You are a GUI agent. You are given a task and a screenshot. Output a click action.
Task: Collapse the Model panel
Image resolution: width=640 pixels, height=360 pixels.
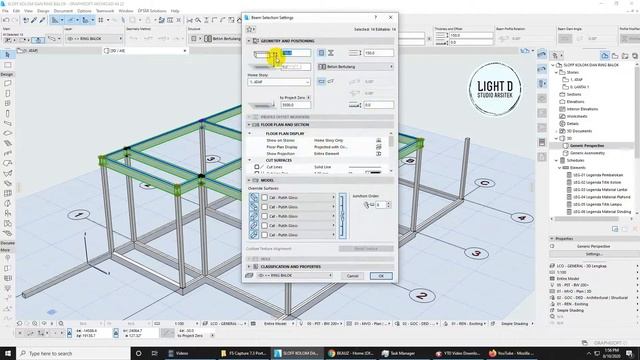[x=249, y=180]
